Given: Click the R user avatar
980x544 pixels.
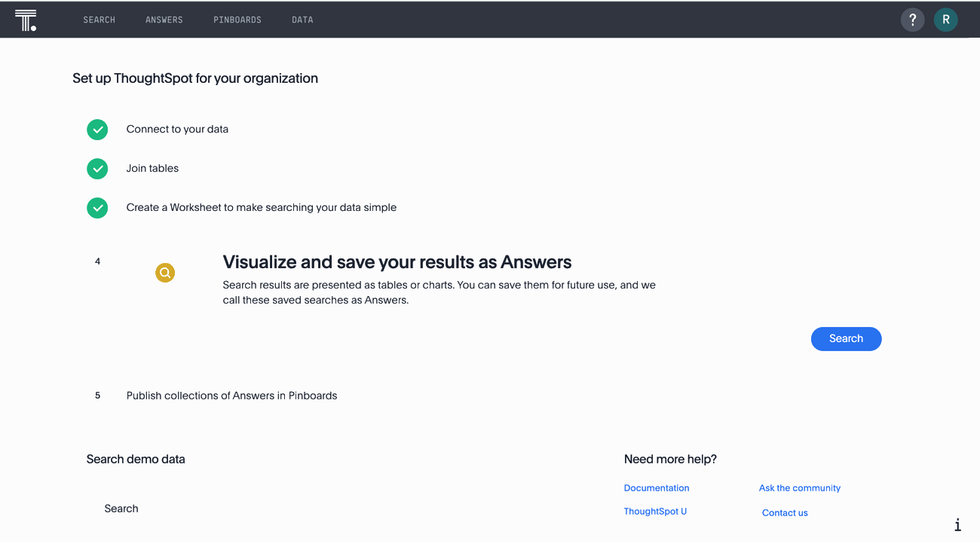Looking at the screenshot, I should point(945,20).
